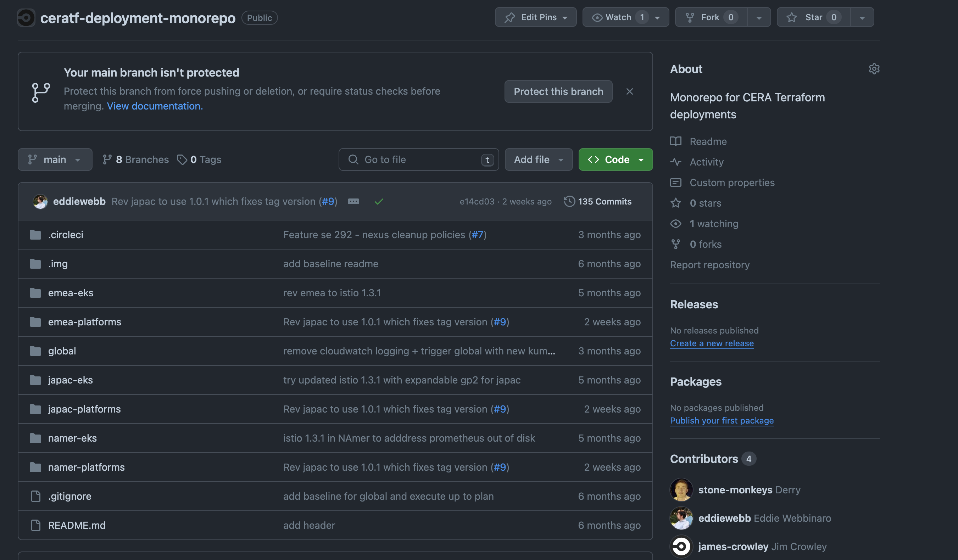Expand the Watch options caret

657,17
